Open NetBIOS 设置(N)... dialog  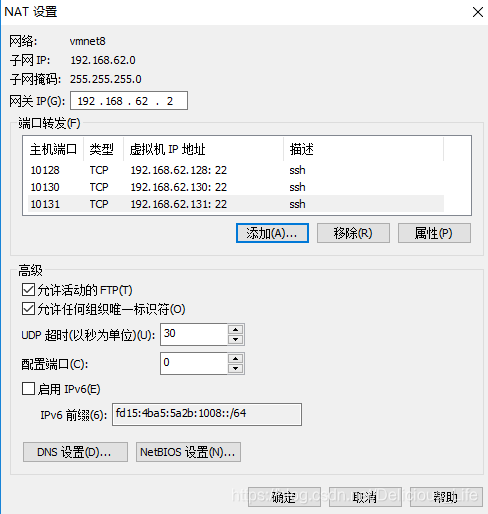coord(188,452)
